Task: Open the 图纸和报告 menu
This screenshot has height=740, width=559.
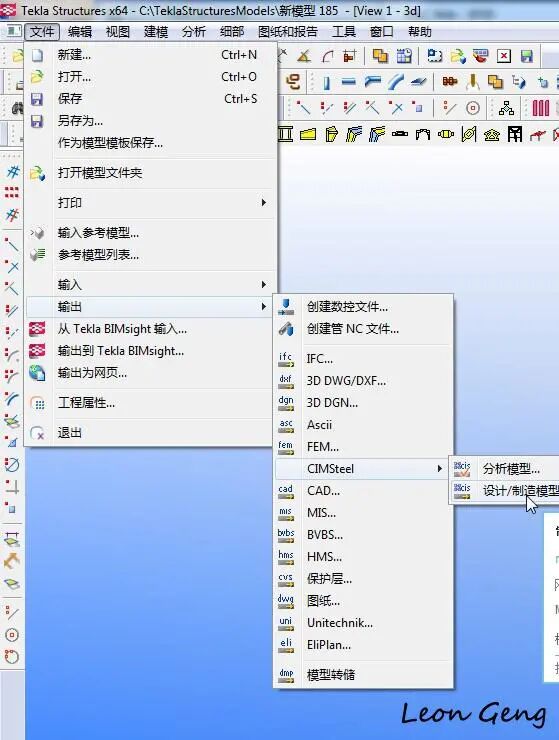Action: coord(288,32)
